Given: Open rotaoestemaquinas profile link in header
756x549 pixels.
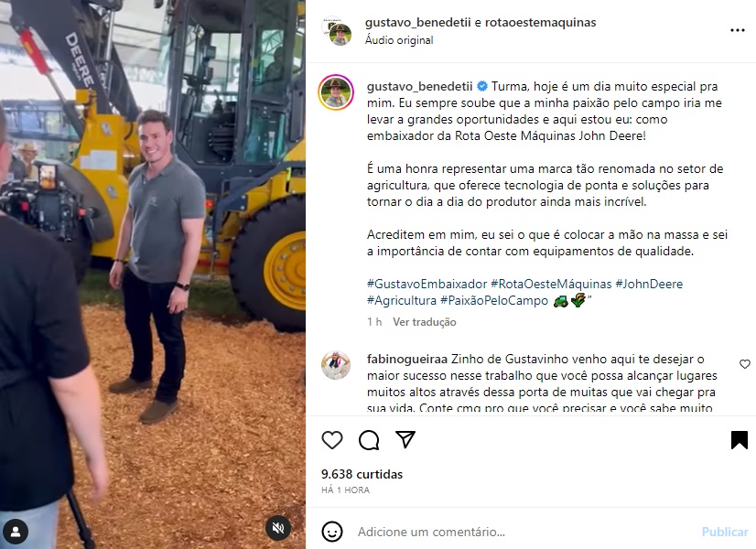Looking at the screenshot, I should [x=541, y=22].
